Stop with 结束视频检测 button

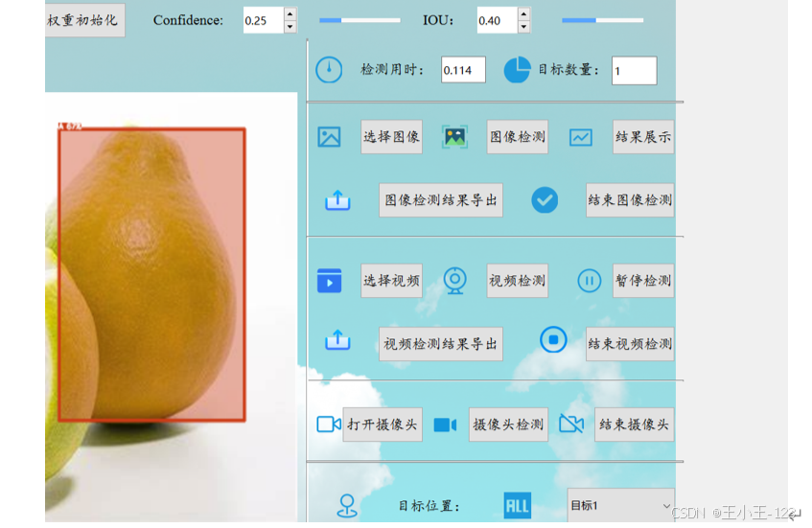(x=630, y=344)
